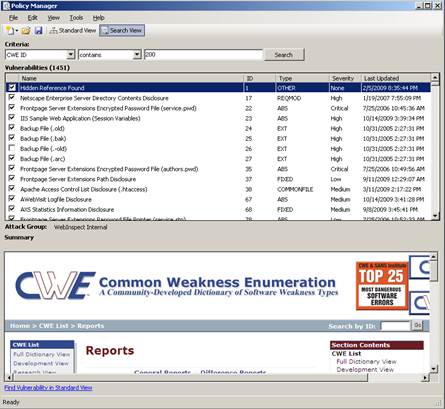This screenshot has height=409, width=445.
Task: Open Full Dictionary View under Section Contents
Action: click(x=366, y=362)
